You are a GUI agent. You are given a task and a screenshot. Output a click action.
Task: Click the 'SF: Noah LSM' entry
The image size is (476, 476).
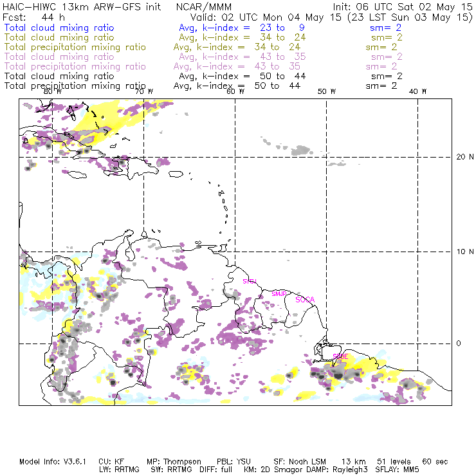click(300, 462)
